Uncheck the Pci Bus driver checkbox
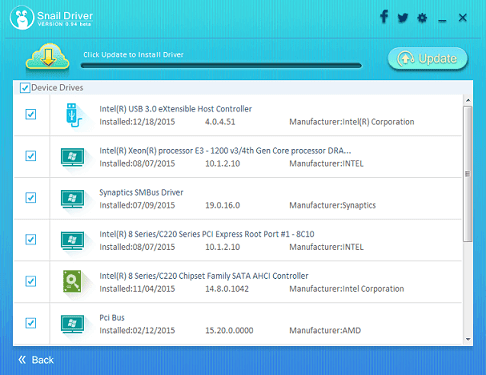The width and height of the screenshot is (486, 375). click(31, 323)
